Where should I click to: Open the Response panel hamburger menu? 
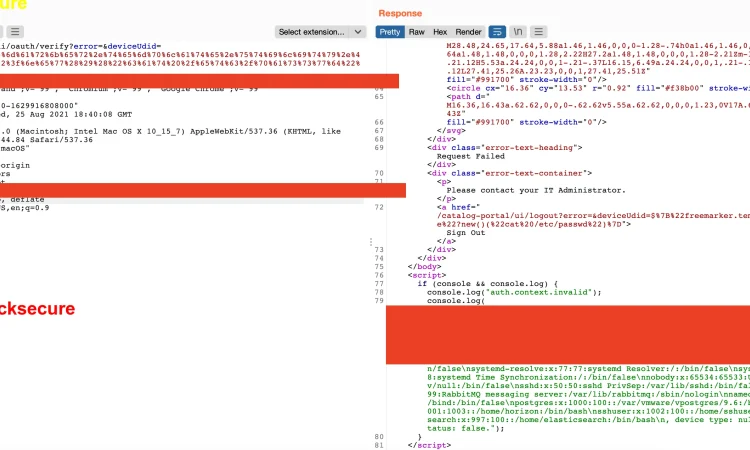(x=539, y=32)
